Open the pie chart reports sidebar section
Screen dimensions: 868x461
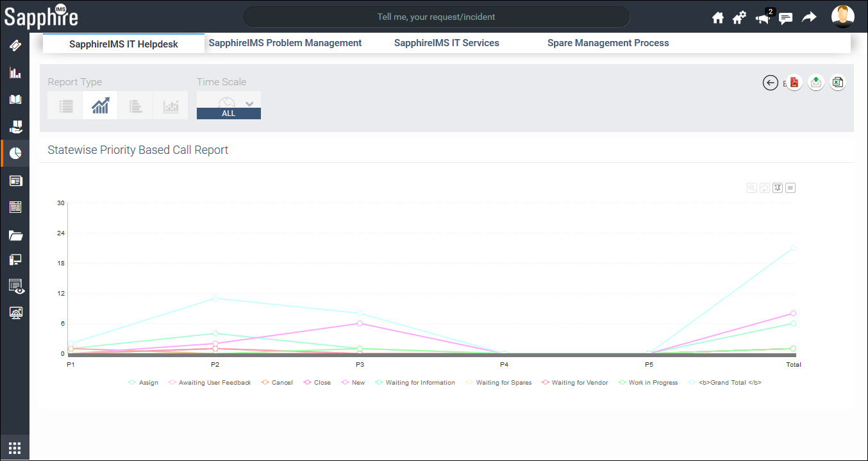click(15, 153)
